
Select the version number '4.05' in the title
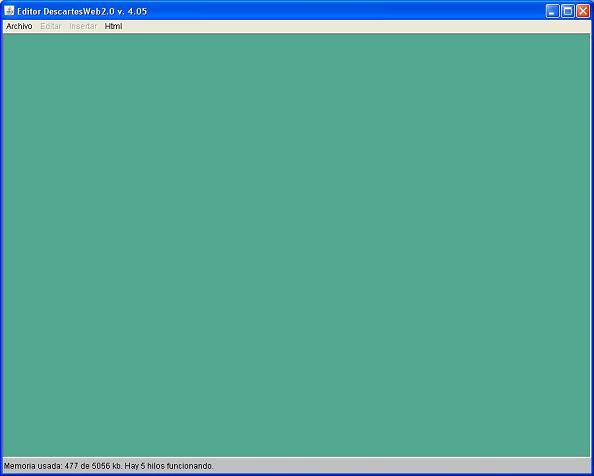(x=137, y=11)
